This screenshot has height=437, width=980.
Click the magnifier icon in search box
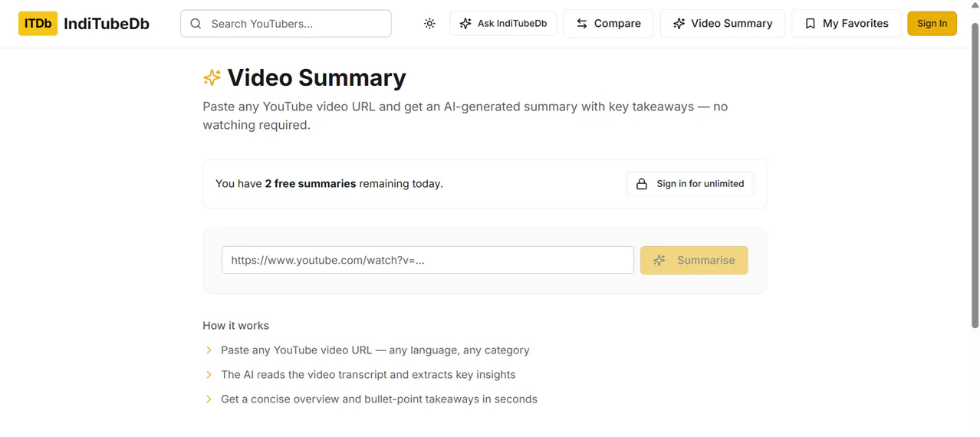(196, 24)
